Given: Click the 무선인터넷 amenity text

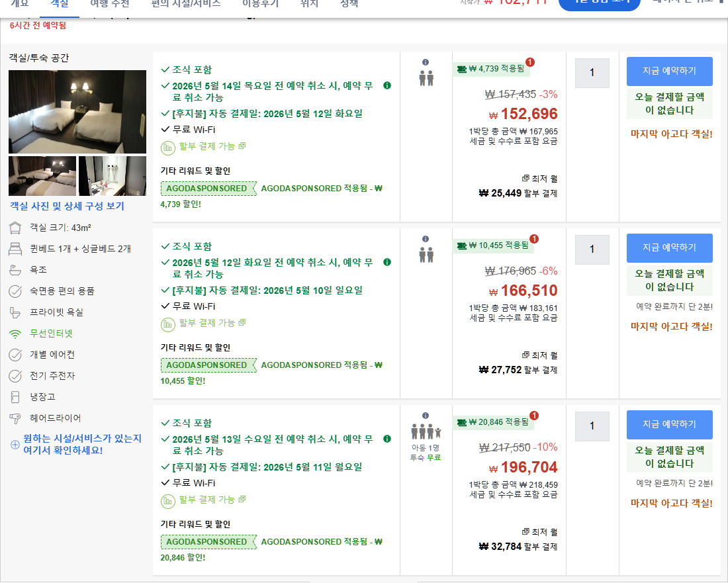Looking at the screenshot, I should [x=51, y=334].
